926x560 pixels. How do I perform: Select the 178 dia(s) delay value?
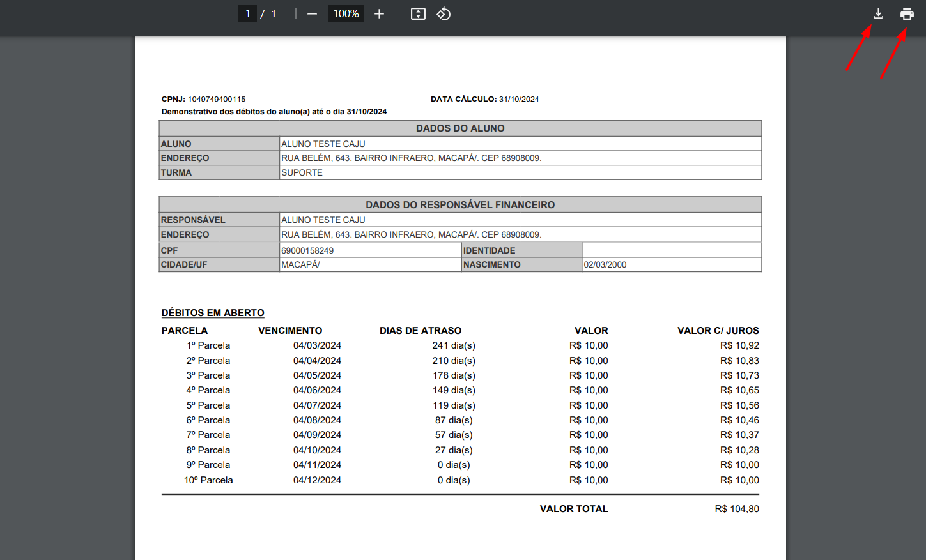coord(454,375)
